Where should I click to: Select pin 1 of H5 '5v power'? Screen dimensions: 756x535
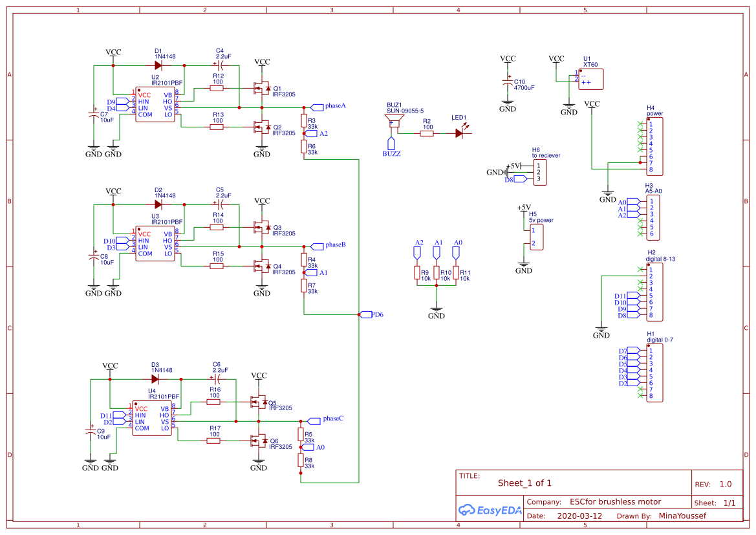(x=534, y=232)
